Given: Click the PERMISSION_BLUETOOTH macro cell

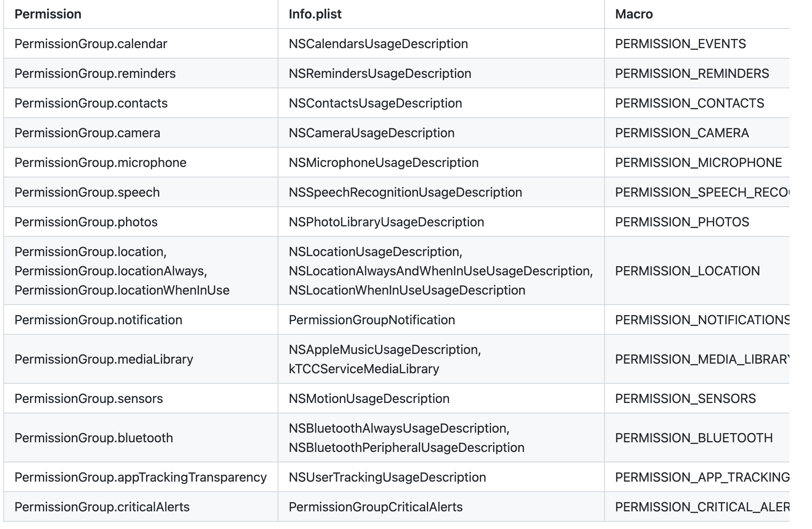Looking at the screenshot, I should pos(694,438).
